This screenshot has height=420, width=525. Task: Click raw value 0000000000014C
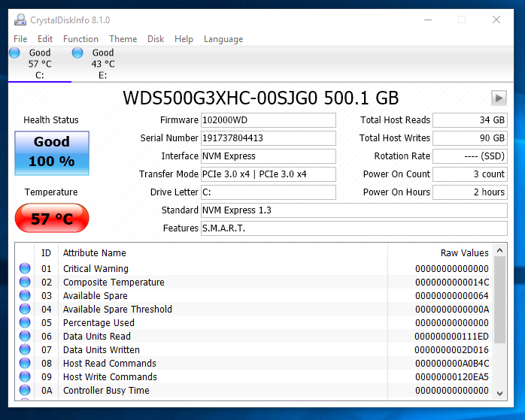[x=452, y=283]
